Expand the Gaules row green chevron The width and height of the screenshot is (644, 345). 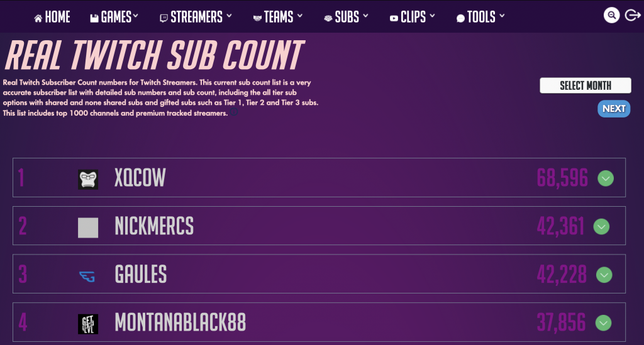coord(604,275)
